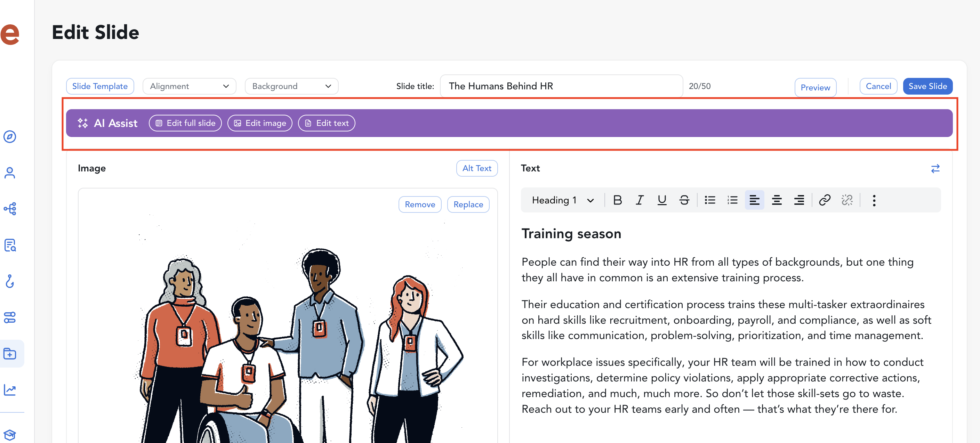Select Edit image in AI Assist
The height and width of the screenshot is (443, 980).
click(260, 123)
